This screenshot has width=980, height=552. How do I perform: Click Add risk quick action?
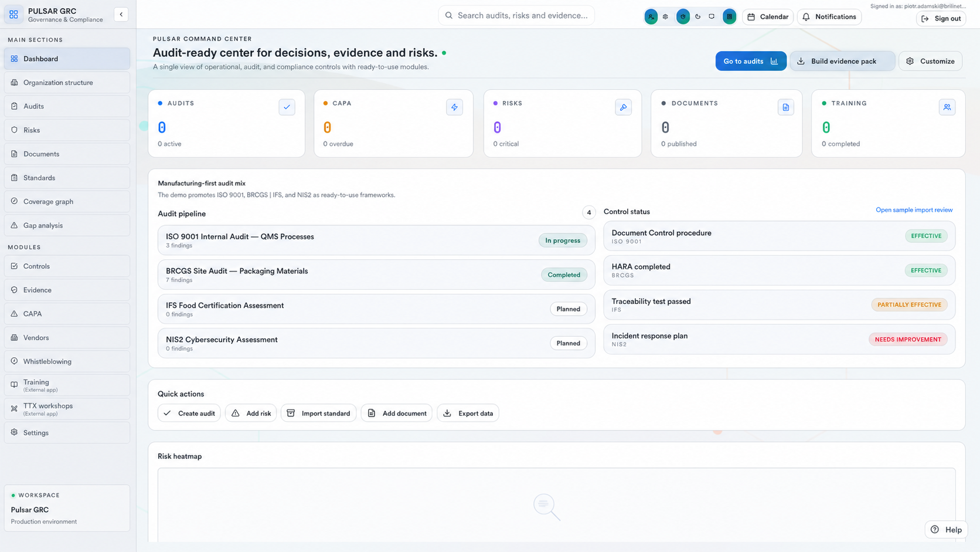point(251,414)
